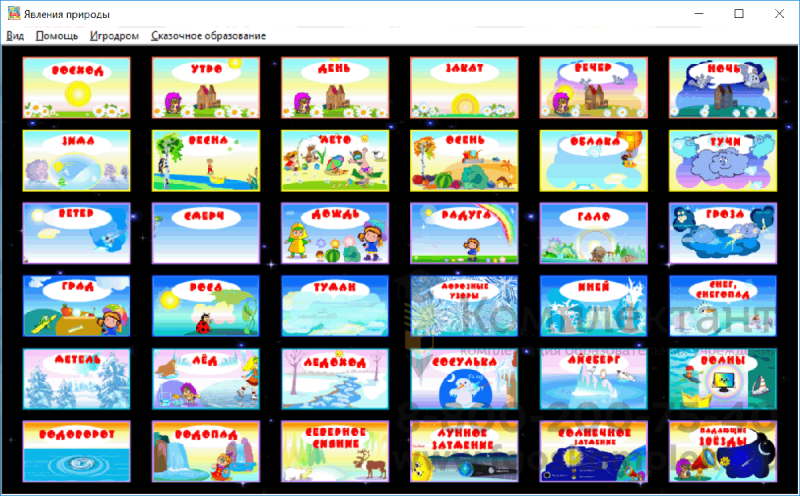View the Лунное затмение card

coord(464,452)
